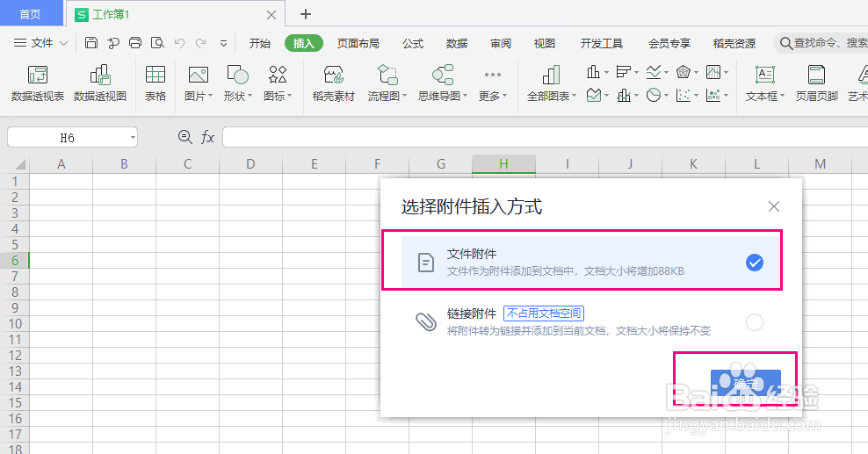Switch to the 视图 tab
Viewport: 868px width, 454px height.
coord(544,43)
